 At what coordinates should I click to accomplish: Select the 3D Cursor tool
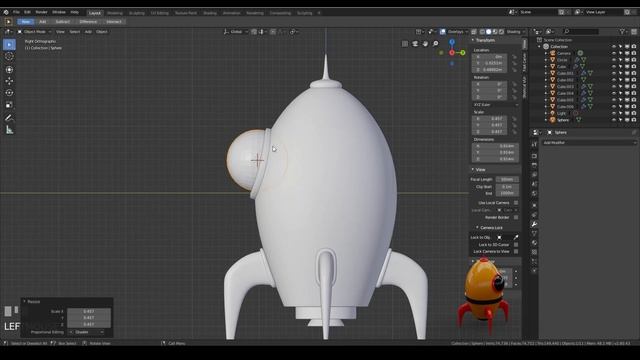[9, 57]
